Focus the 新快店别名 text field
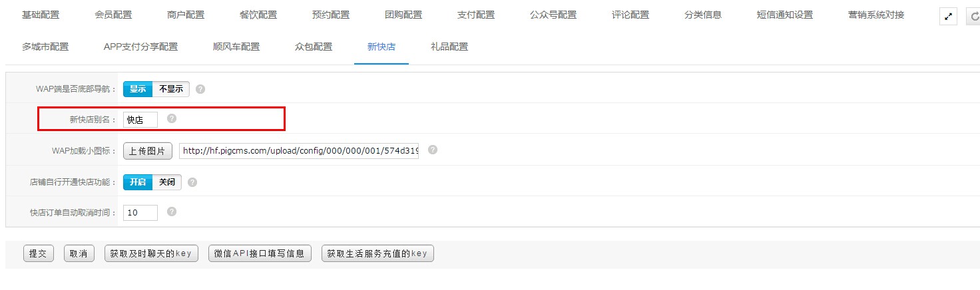980x290 pixels. pyautogui.click(x=140, y=120)
